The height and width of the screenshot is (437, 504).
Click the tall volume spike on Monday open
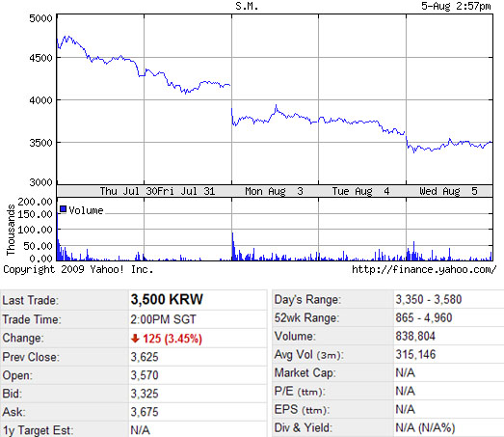point(233,246)
